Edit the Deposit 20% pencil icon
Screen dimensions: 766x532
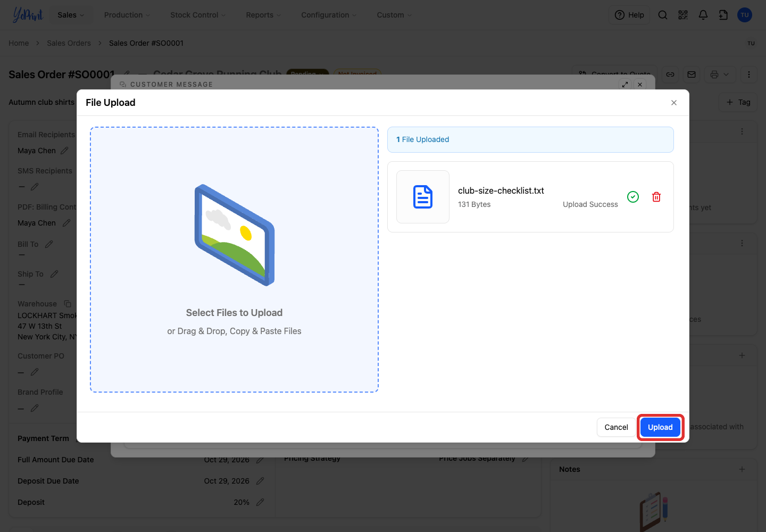(260, 502)
